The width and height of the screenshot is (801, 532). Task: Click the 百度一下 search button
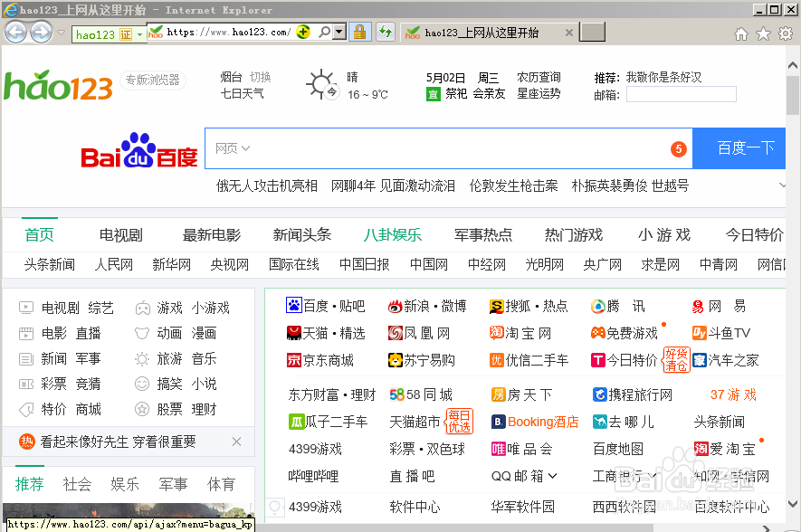coord(739,148)
